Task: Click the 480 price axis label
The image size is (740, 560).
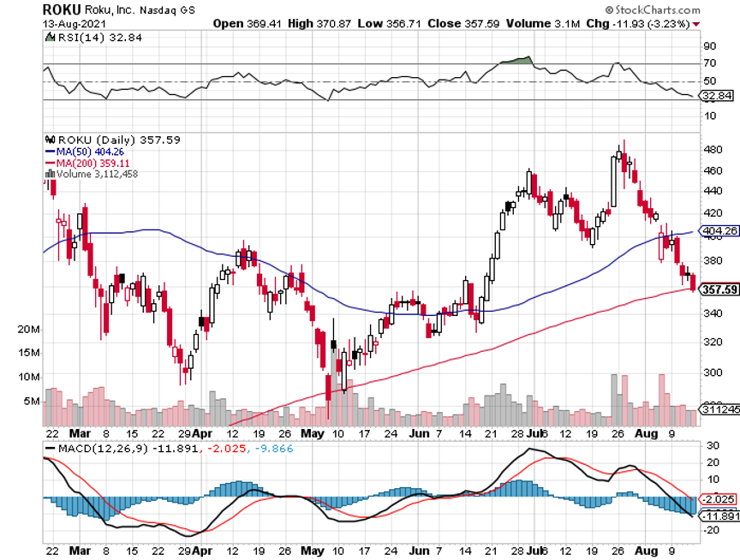Action: 713,150
